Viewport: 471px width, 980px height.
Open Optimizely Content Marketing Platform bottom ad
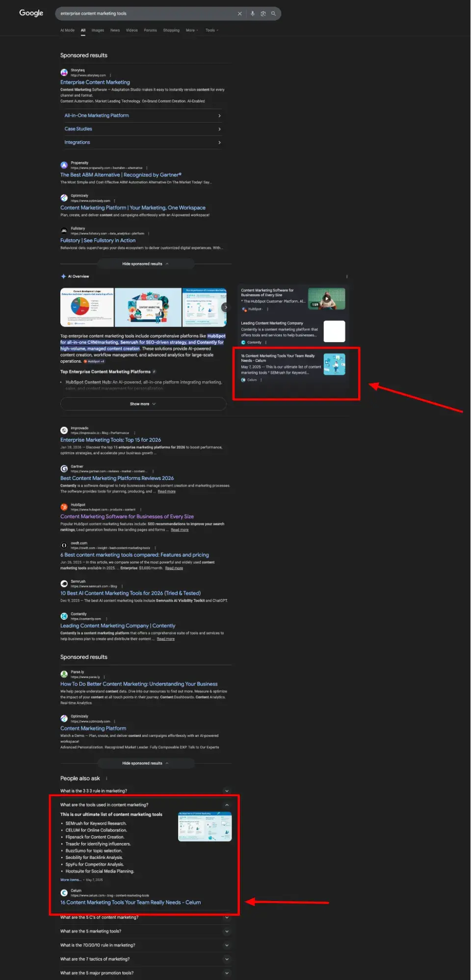[x=93, y=729]
